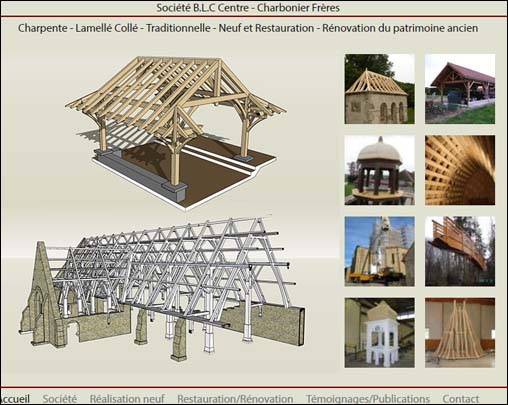This screenshot has width=508, height=405.
Task: Go to the Société page
Action: click(60, 398)
